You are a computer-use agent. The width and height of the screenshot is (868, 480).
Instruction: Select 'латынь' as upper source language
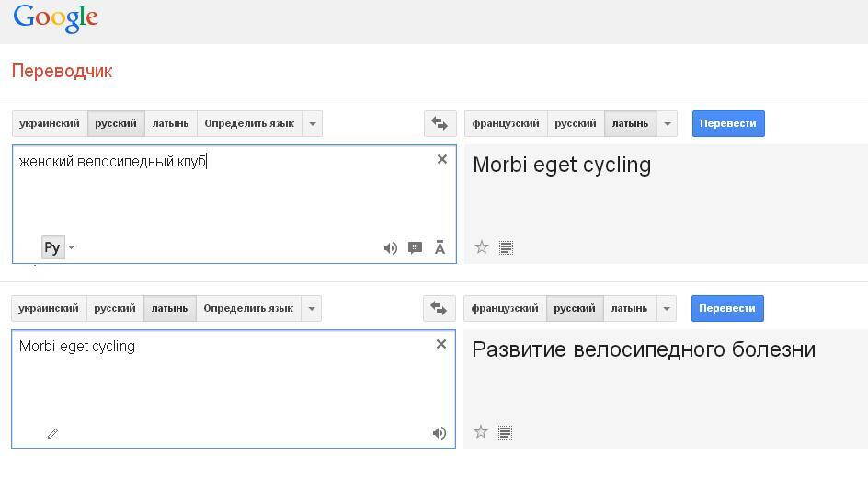(170, 123)
